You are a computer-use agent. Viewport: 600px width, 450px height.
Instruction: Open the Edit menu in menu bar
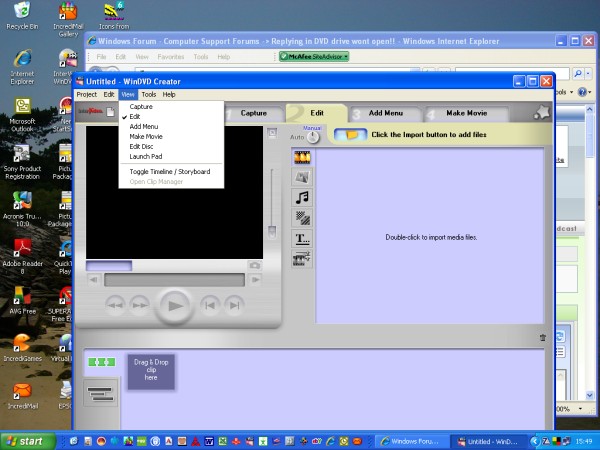pos(109,95)
